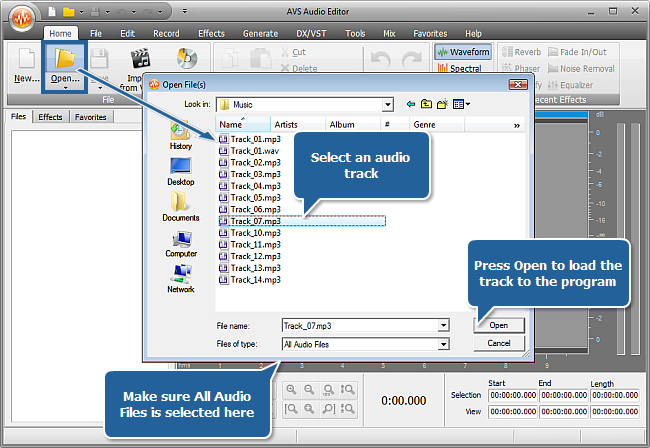Click the New file icon in quick access toolbar

pyautogui.click(x=52, y=12)
